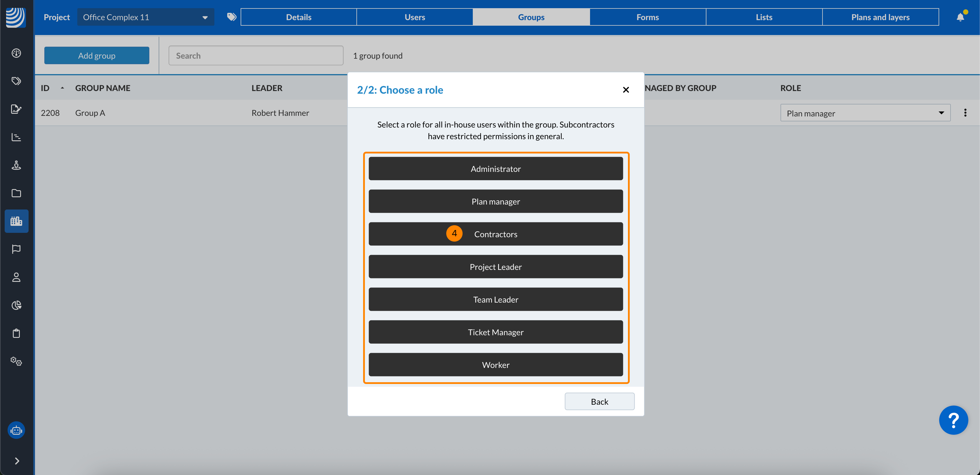Click the Back button in dialog
The width and height of the screenshot is (980, 475).
[599, 401]
